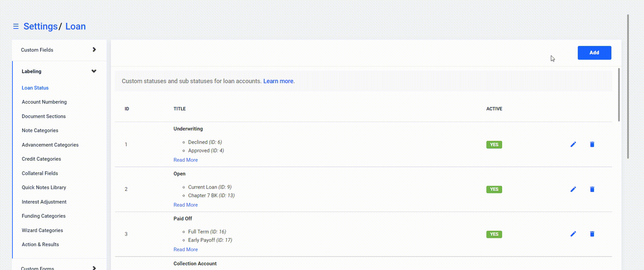
Task: Click the Full Term (ID: 16) entry
Action: 207,232
